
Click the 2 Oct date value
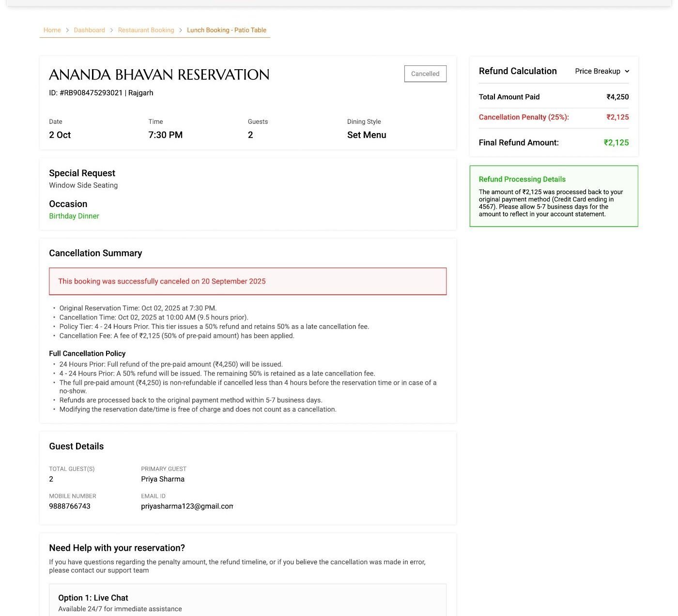point(60,135)
